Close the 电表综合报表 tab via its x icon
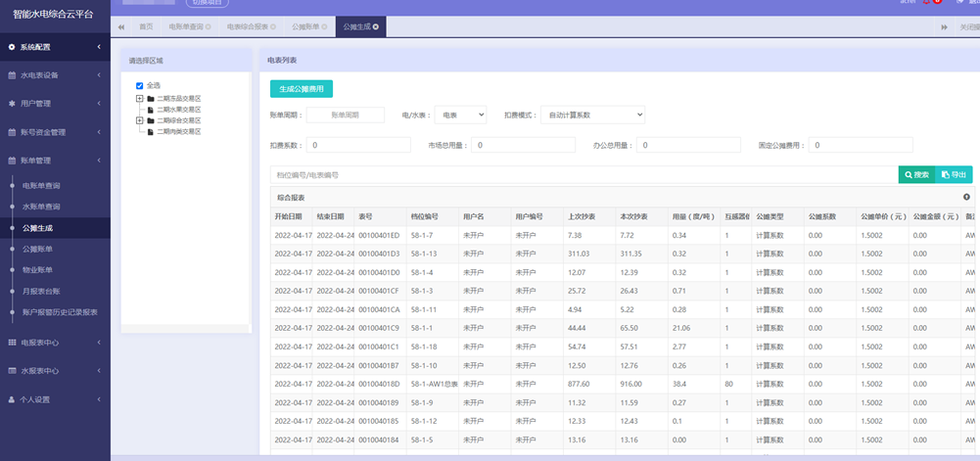The image size is (980, 461). point(274,26)
